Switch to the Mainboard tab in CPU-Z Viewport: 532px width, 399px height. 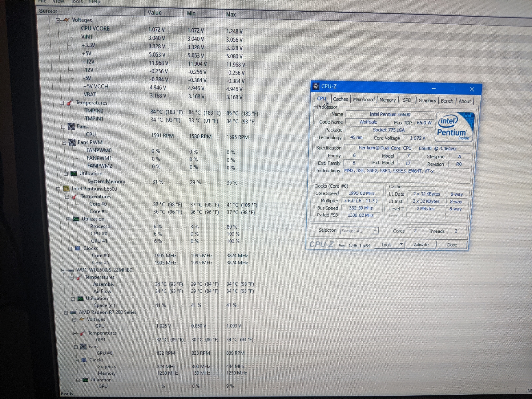[364, 100]
